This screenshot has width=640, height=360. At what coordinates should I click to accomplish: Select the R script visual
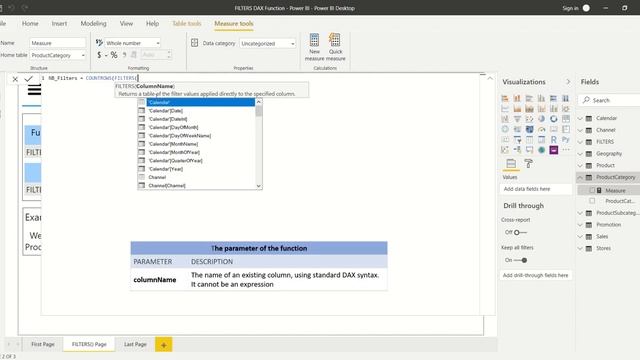pos(553,140)
